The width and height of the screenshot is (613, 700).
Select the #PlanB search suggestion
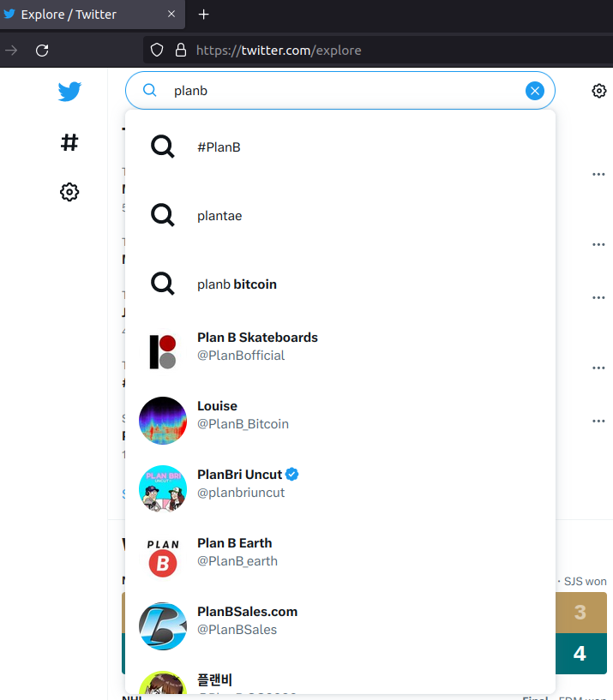[x=340, y=147]
